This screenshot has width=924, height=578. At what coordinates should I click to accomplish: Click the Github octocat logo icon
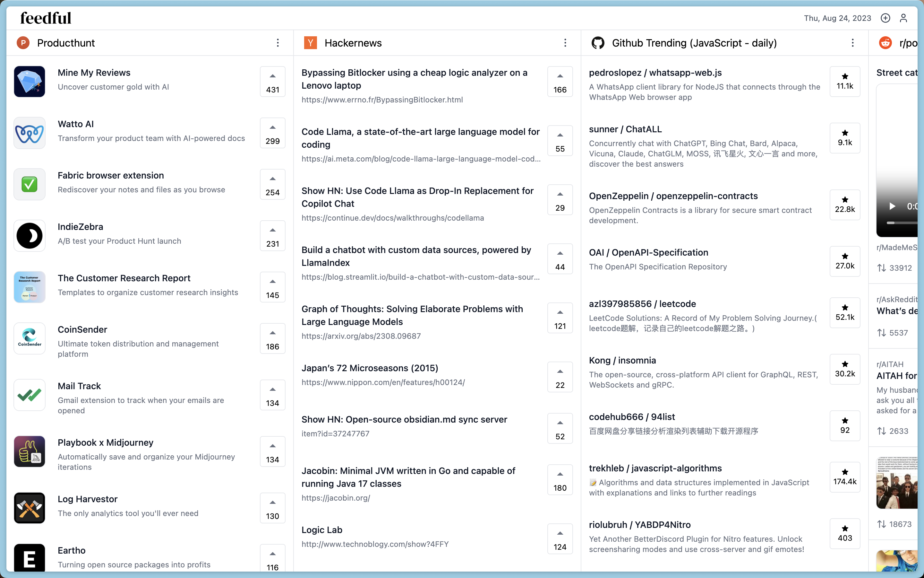tap(598, 43)
